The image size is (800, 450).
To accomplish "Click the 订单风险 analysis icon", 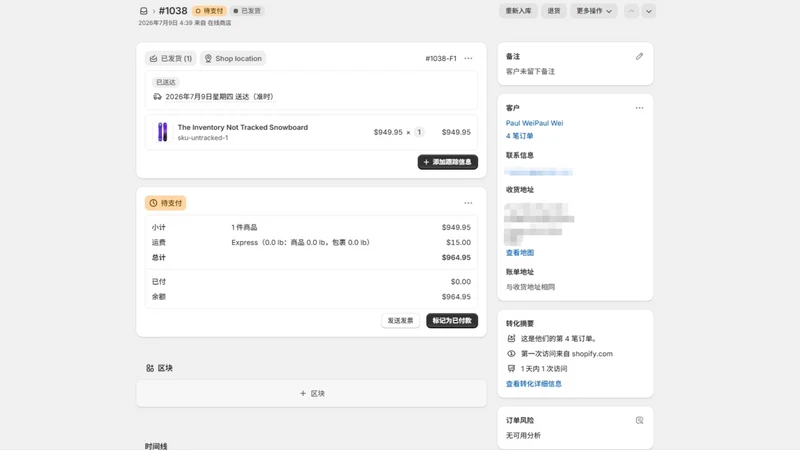I will click(x=639, y=420).
